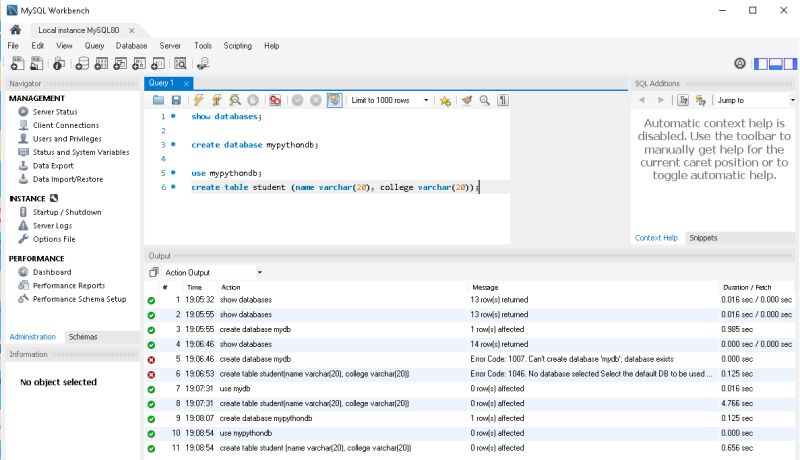Click on line 6 create table statement

click(335, 187)
